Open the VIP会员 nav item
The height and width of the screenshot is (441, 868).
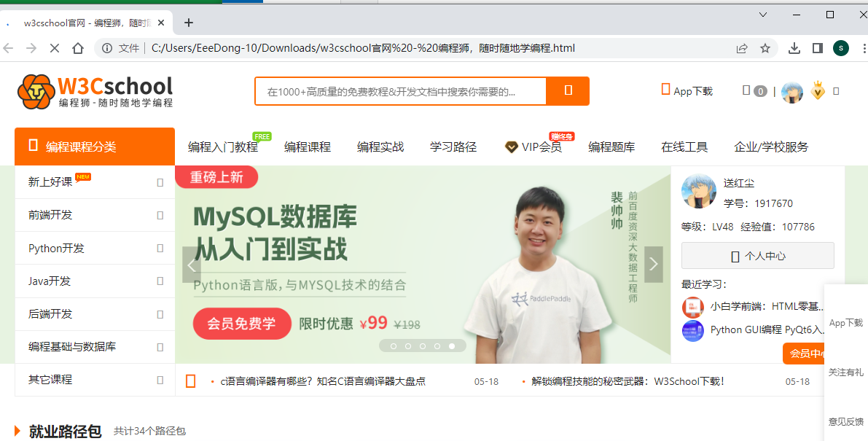click(x=533, y=147)
